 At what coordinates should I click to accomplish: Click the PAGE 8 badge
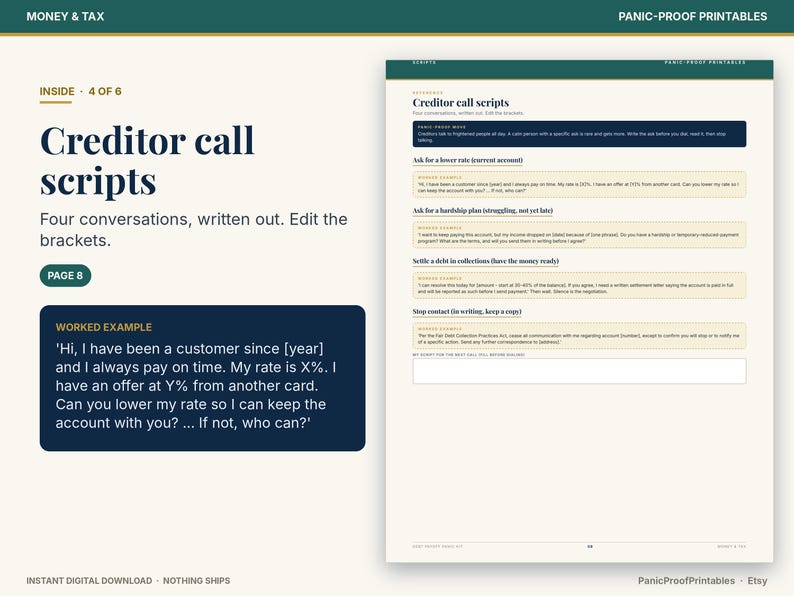click(65, 275)
